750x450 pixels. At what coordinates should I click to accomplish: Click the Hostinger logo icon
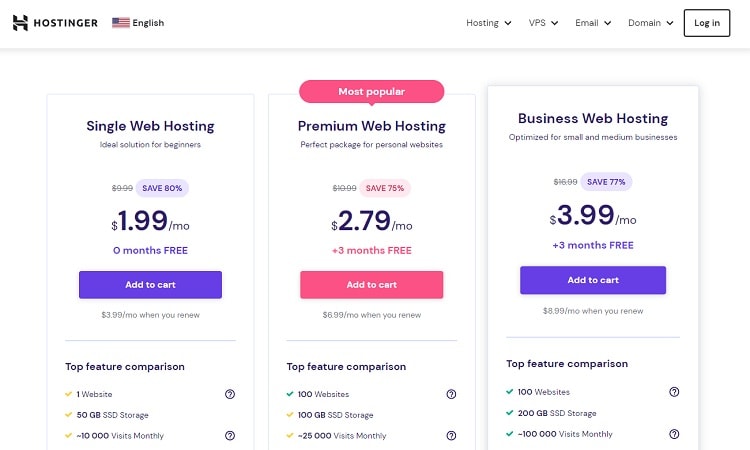point(20,22)
